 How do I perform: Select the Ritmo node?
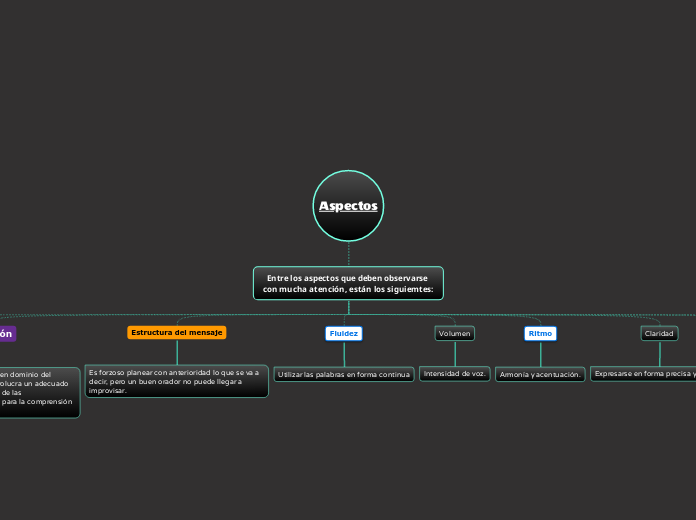point(540,333)
